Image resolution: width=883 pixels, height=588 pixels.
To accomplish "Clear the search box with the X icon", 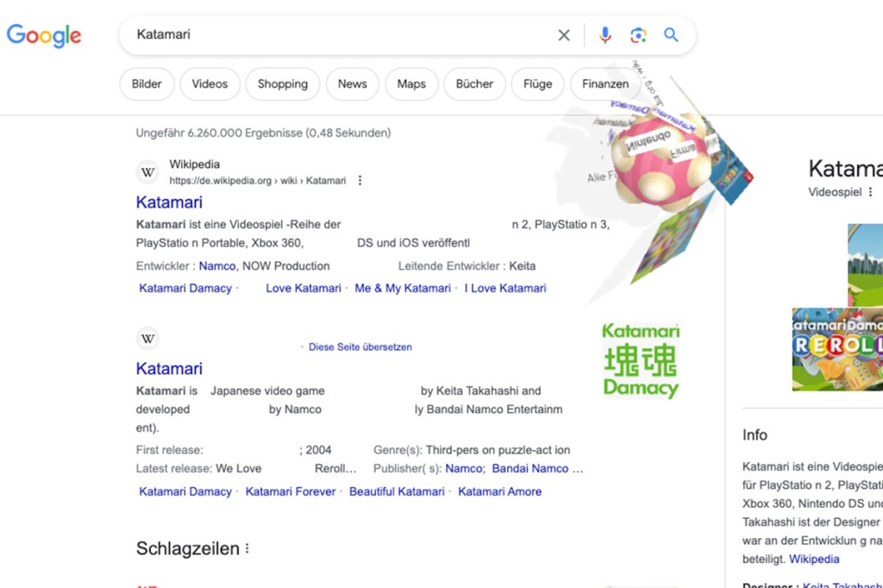I will (564, 35).
